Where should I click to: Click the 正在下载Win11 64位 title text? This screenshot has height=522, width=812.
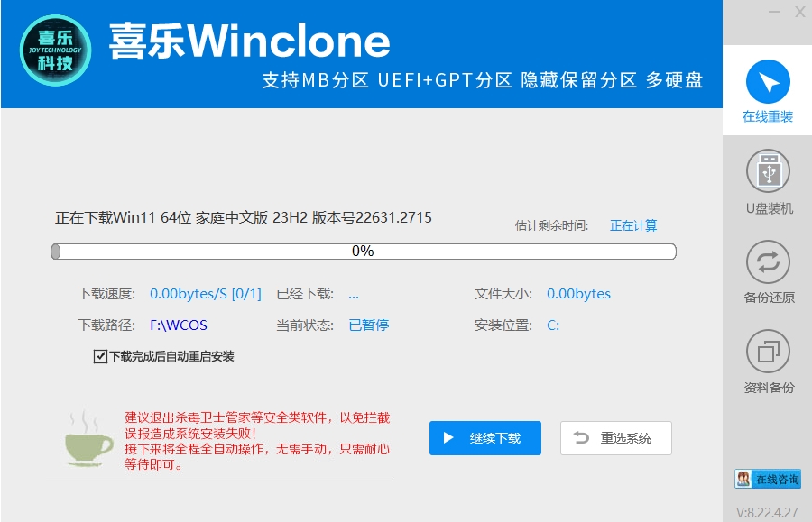coord(244,218)
